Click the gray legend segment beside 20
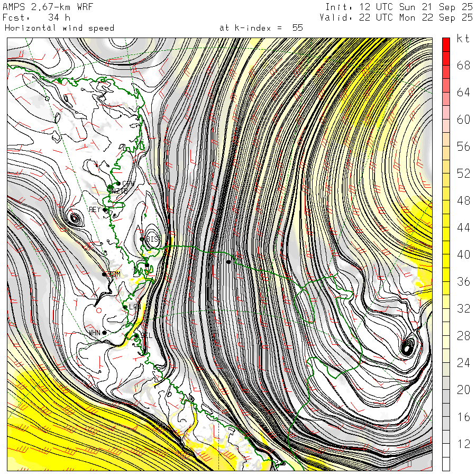 pyautogui.click(x=446, y=397)
